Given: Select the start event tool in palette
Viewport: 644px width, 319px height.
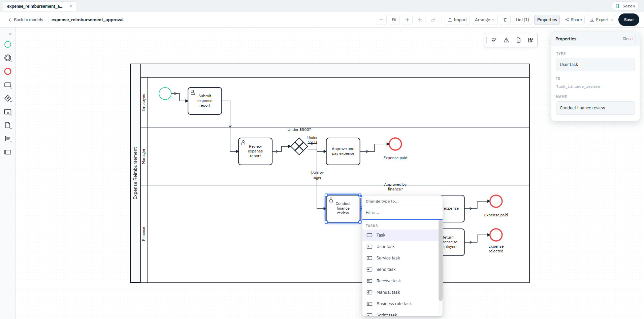Looking at the screenshot, I should [x=8, y=44].
